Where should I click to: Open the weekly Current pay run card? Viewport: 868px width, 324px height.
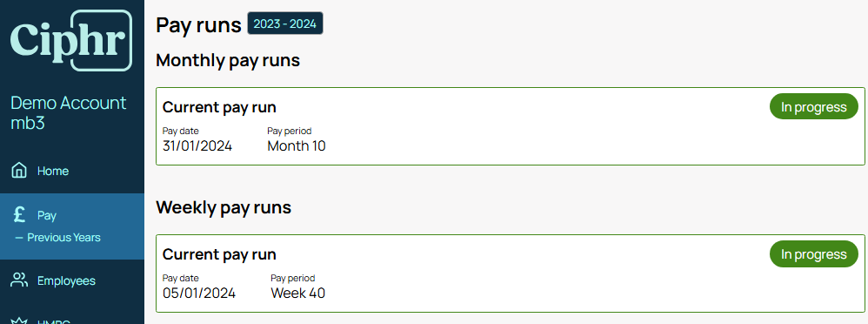pyautogui.click(x=511, y=273)
